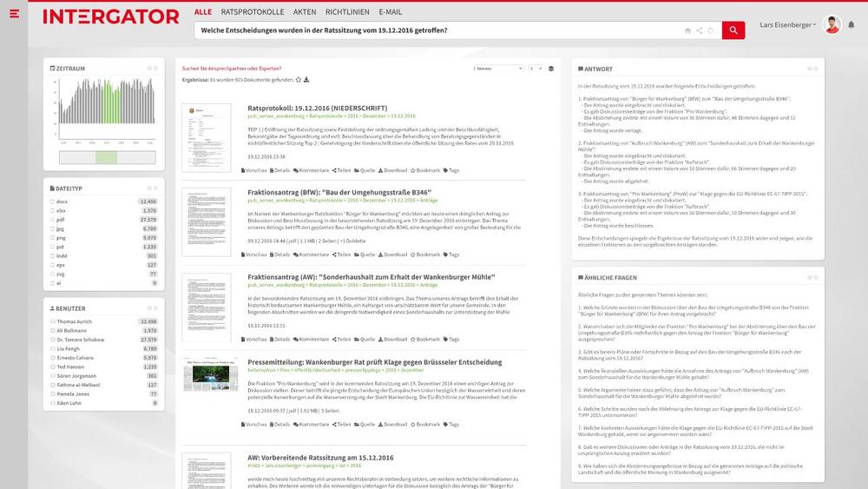Click the red search magnifier button
Image resolution: width=868 pixels, height=489 pixels.
click(x=733, y=30)
